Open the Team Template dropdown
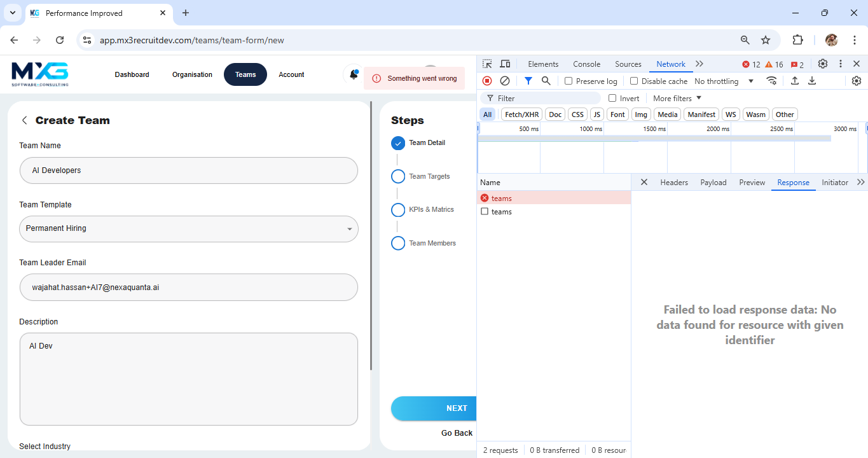The height and width of the screenshot is (458, 868). pos(189,229)
